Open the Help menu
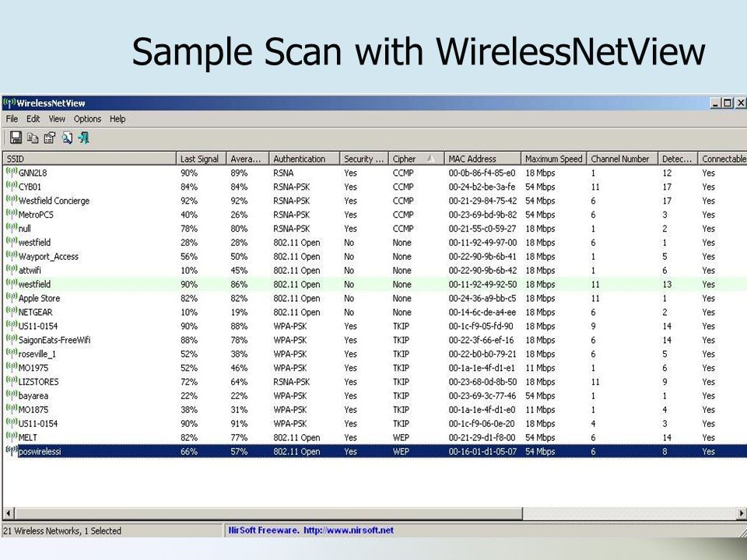This screenshot has width=747, height=560. coord(117,118)
